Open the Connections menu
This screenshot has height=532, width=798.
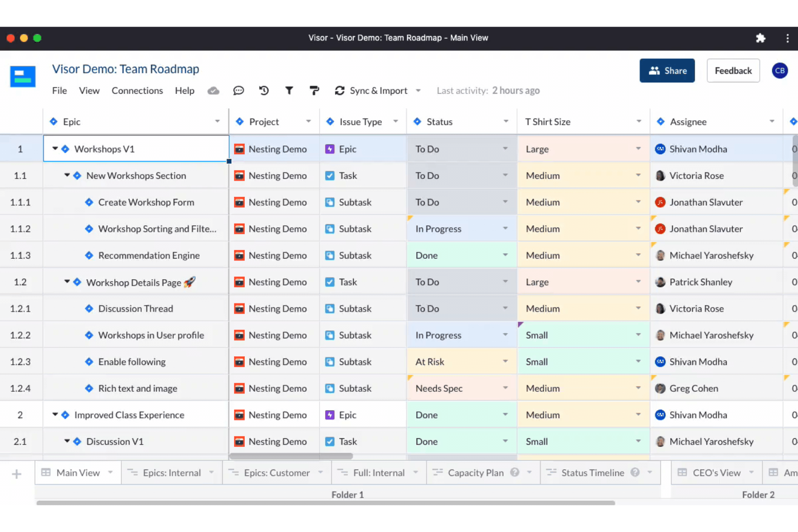tap(137, 91)
